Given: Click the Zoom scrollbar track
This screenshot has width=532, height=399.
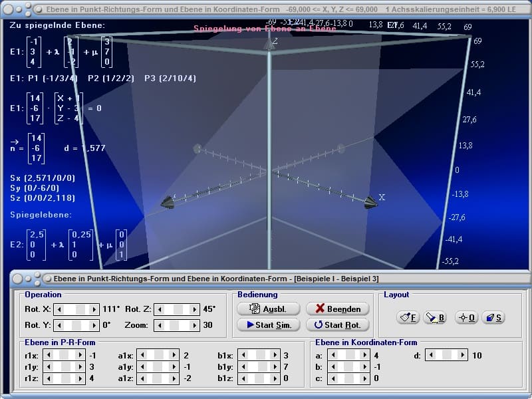Looking at the screenshot, I should coord(177,325).
